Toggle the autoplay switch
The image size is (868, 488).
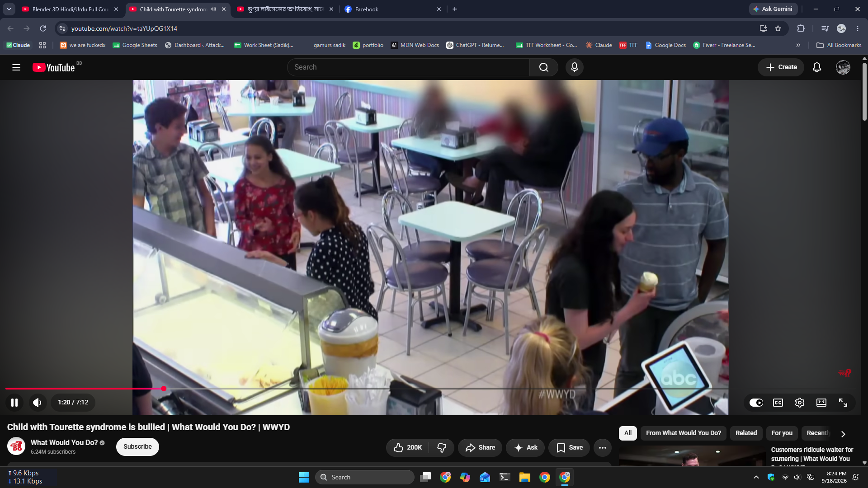pos(756,403)
